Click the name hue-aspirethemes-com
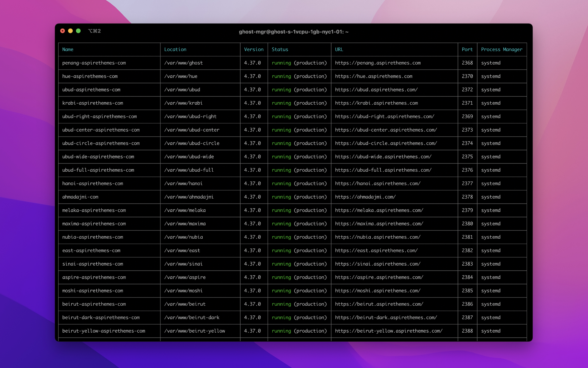Image resolution: width=588 pixels, height=368 pixels. [90, 76]
